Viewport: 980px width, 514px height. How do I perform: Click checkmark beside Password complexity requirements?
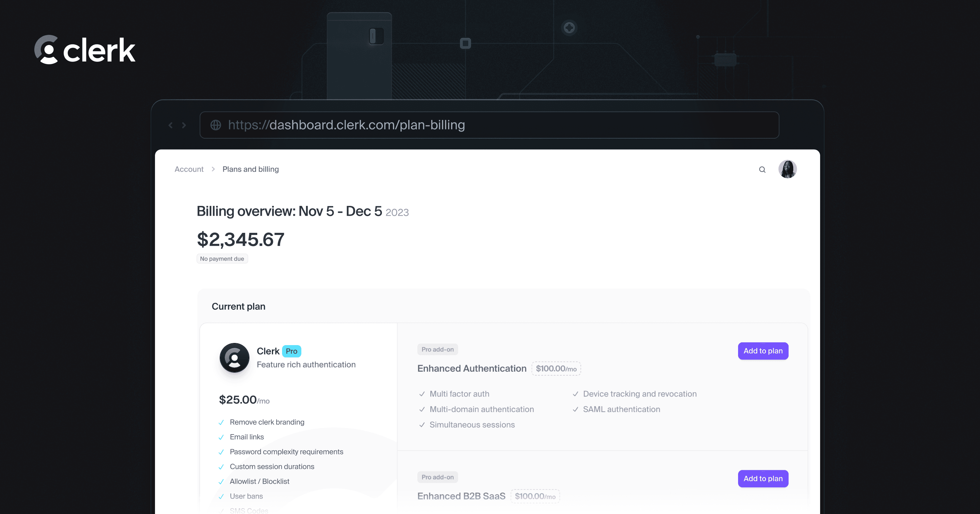pos(221,453)
